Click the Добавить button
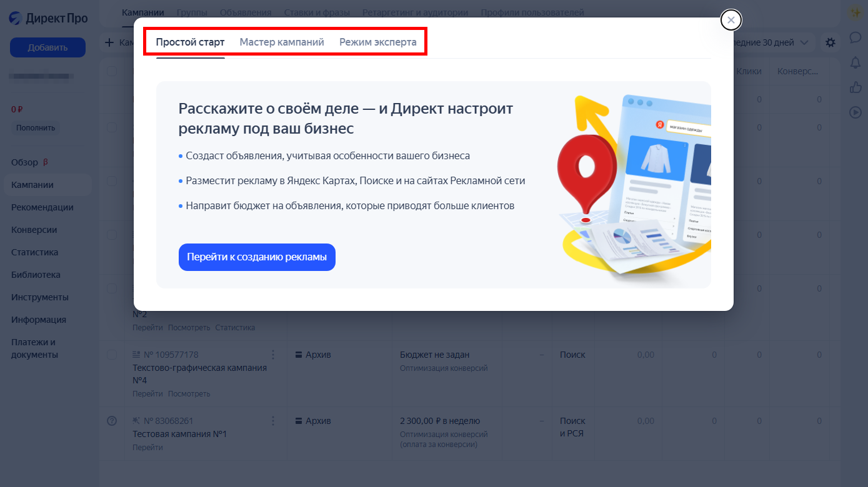 [x=47, y=47]
